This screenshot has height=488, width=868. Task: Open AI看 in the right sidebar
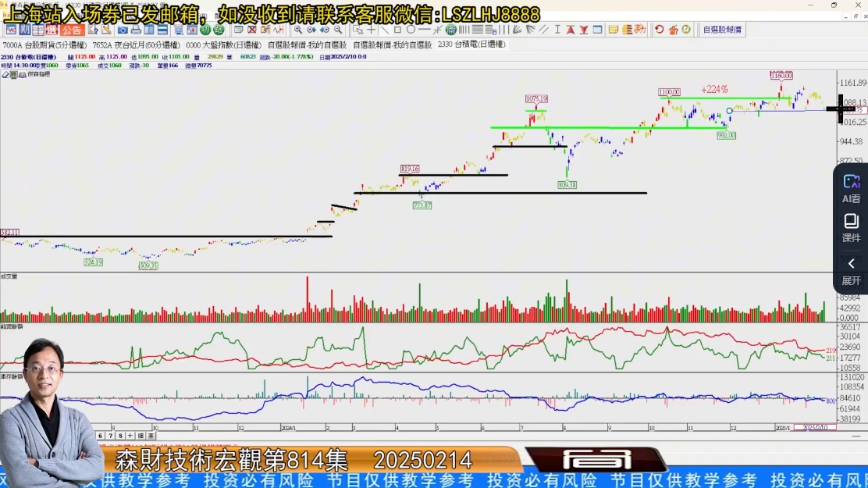[851, 188]
